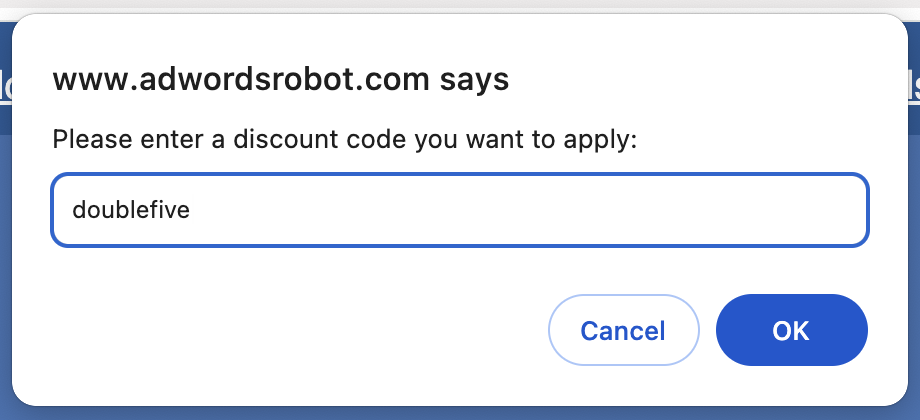Dismiss the discount prompt with Cancel
Image resolution: width=920 pixels, height=420 pixels.
tap(622, 330)
